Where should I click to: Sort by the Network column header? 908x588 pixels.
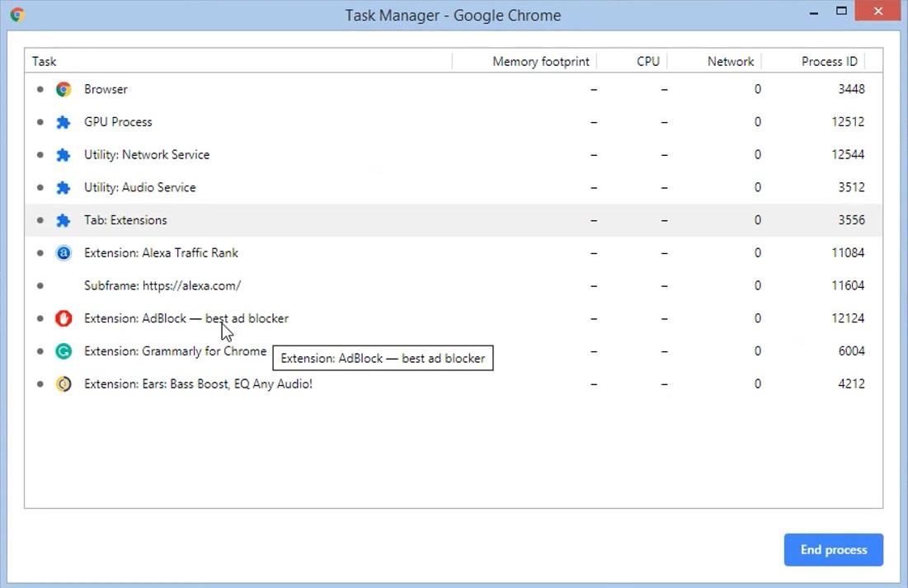[714, 61]
